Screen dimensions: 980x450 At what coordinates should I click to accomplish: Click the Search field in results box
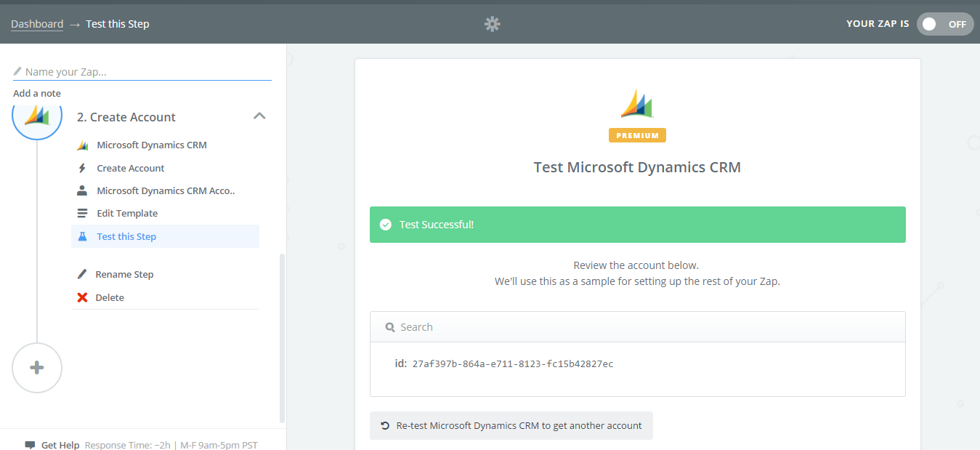638,327
